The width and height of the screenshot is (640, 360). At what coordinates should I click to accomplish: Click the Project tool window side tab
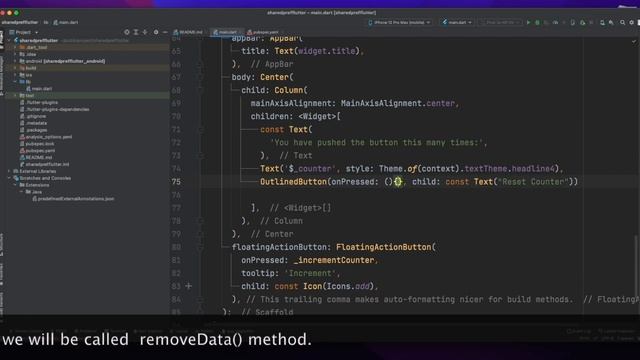coord(2,40)
